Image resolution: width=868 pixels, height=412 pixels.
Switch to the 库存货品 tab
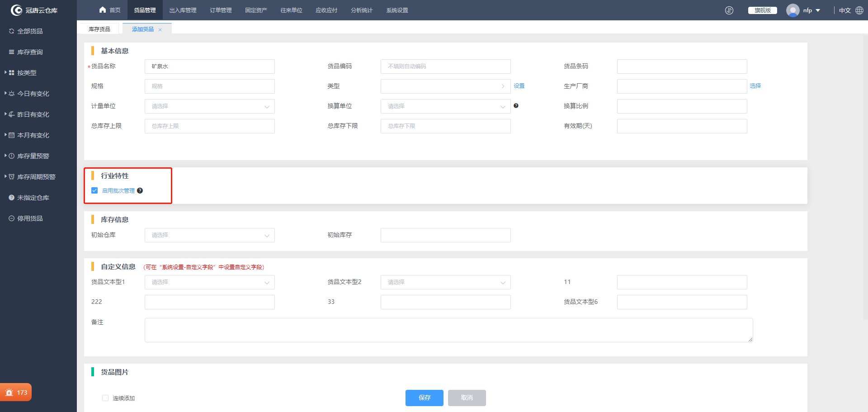[99, 29]
